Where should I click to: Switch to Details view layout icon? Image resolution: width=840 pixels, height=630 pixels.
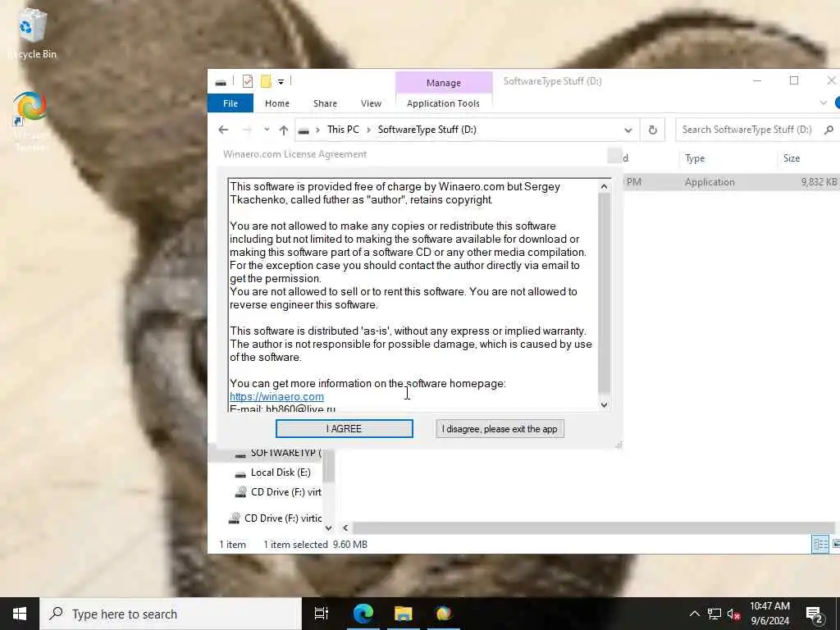click(x=820, y=545)
